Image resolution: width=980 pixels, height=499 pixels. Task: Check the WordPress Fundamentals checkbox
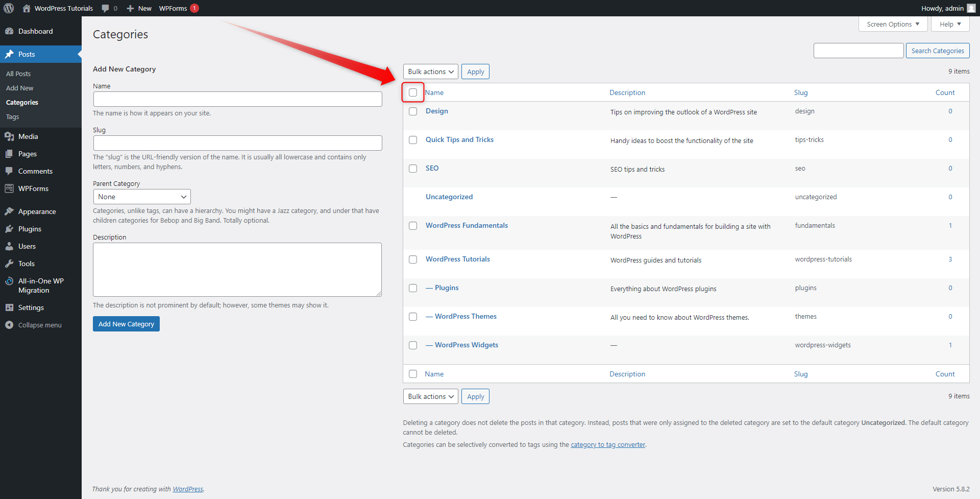[413, 226]
